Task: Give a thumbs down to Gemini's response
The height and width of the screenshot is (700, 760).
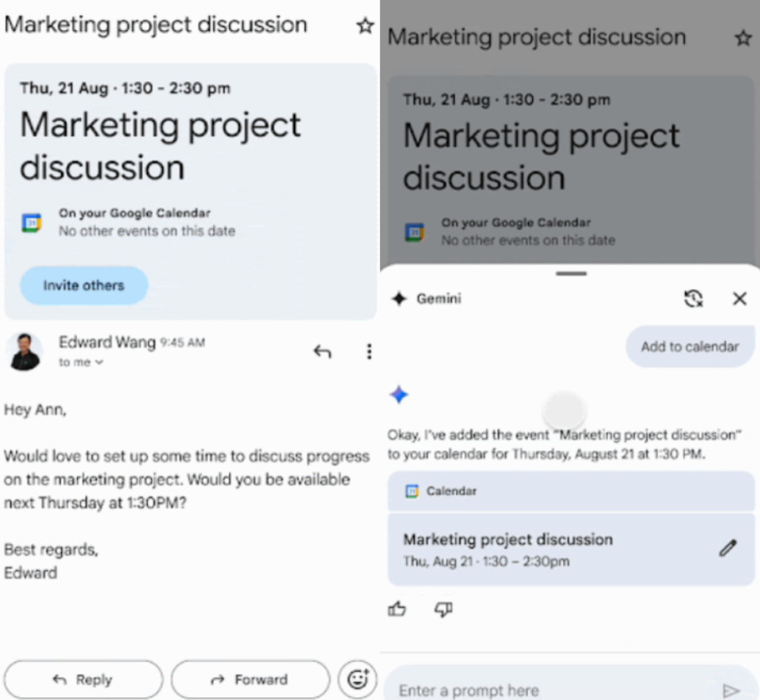Action: [x=443, y=609]
